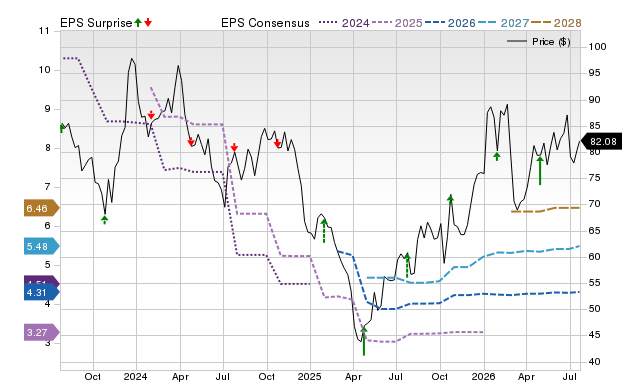
Task: Click the brown 6.46 EPS value tag
Action: (41, 209)
